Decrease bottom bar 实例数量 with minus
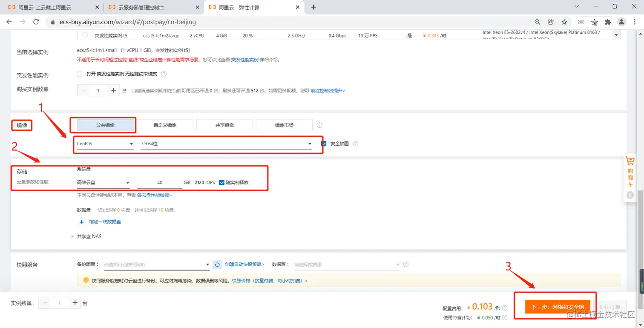 click(45, 303)
